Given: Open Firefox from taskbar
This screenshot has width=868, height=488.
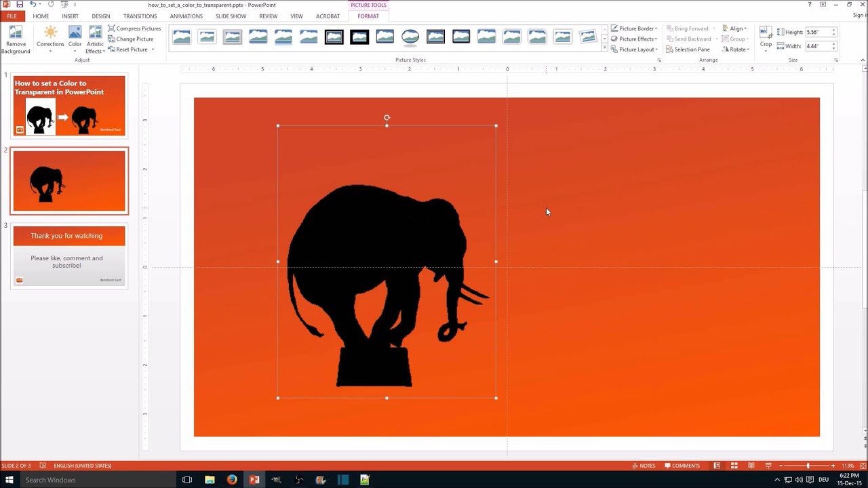Looking at the screenshot, I should point(232,480).
